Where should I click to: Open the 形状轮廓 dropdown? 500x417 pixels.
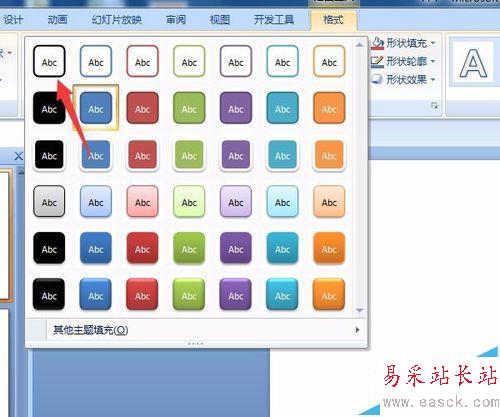click(404, 61)
